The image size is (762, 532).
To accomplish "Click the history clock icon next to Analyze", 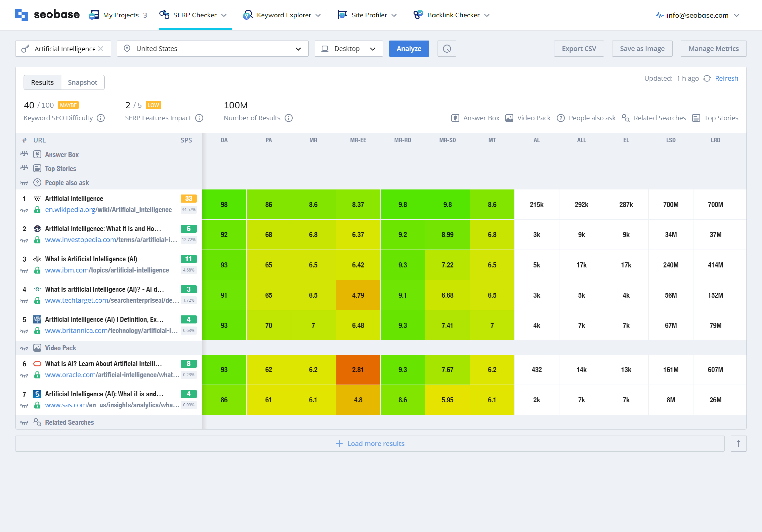I will pyautogui.click(x=446, y=48).
